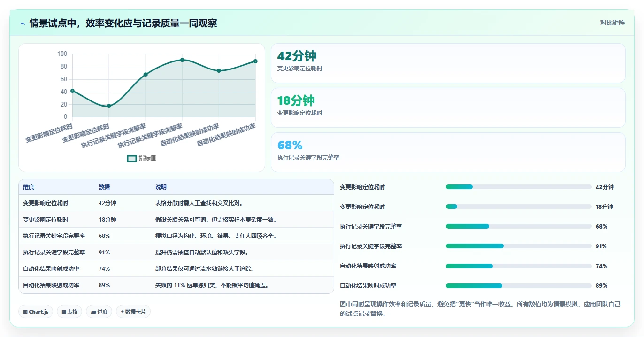Open the 42分钟 data card
This screenshot has width=644, height=337.
click(x=448, y=63)
